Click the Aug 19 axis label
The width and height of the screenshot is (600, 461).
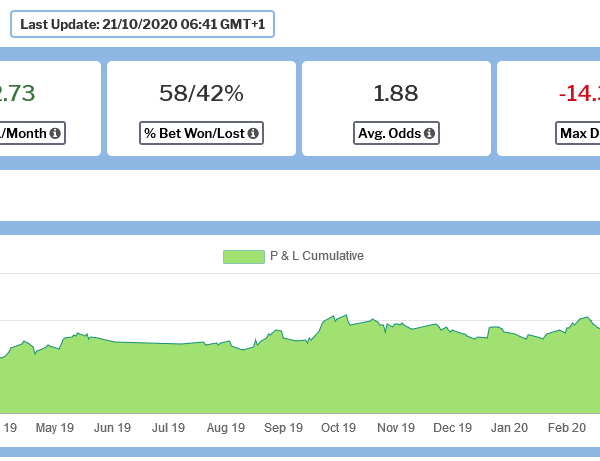(226, 427)
